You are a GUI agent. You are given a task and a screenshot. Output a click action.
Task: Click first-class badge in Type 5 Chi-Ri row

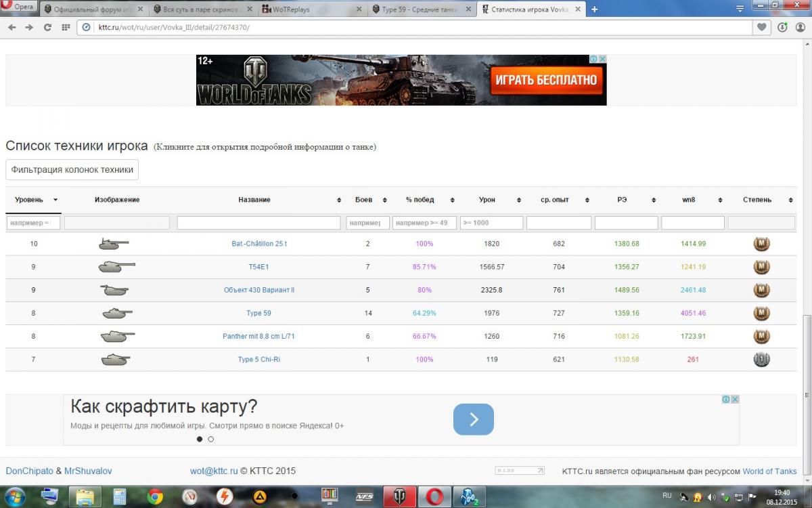coord(762,359)
